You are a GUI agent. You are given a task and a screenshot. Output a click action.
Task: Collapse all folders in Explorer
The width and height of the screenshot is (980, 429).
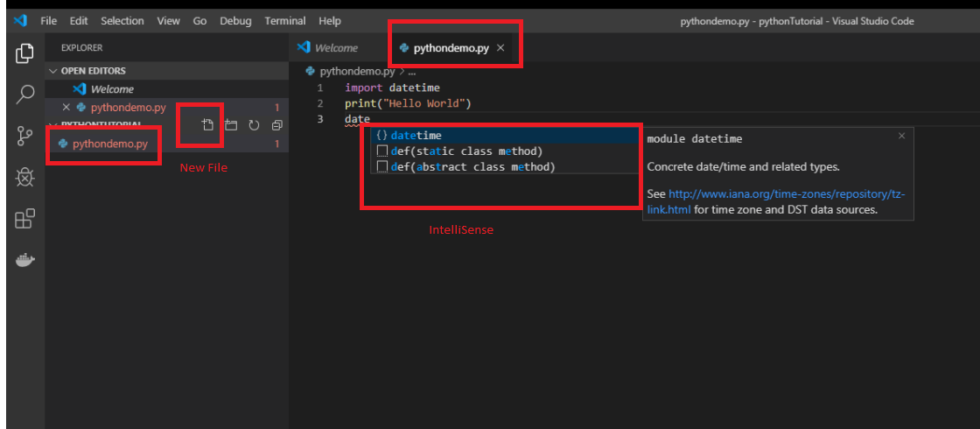tap(276, 125)
